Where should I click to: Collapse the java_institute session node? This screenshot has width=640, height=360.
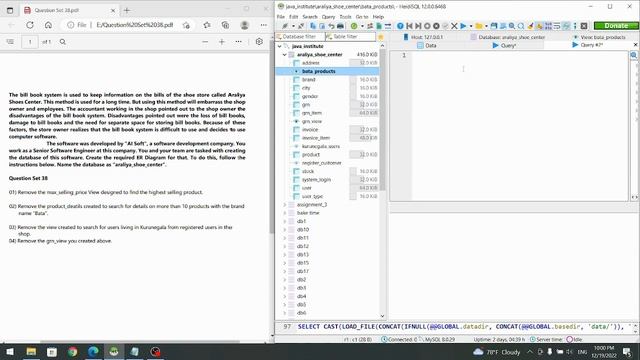(280, 46)
